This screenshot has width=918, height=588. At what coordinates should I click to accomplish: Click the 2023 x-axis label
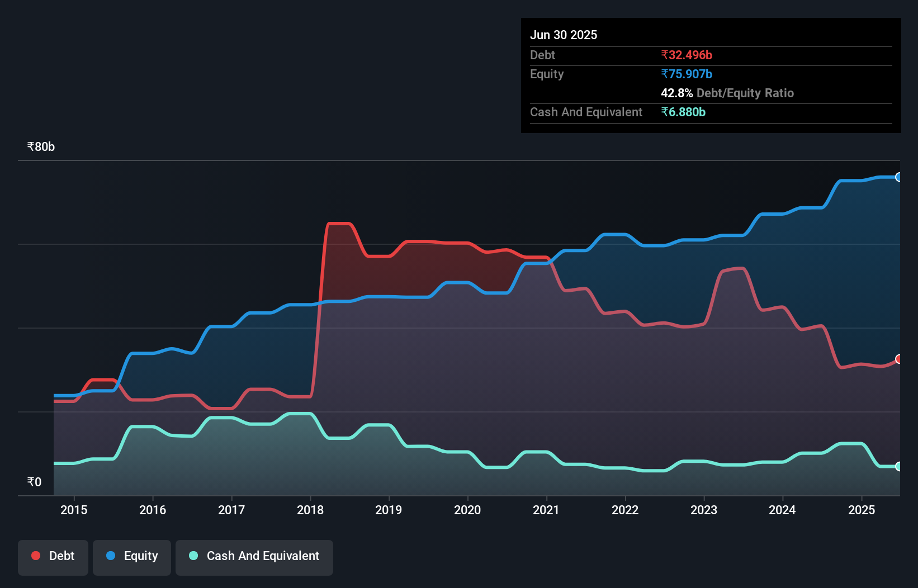(x=704, y=510)
